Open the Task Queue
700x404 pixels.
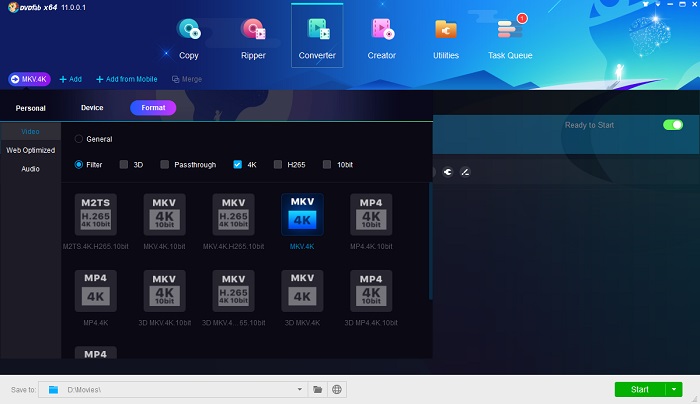(509, 37)
